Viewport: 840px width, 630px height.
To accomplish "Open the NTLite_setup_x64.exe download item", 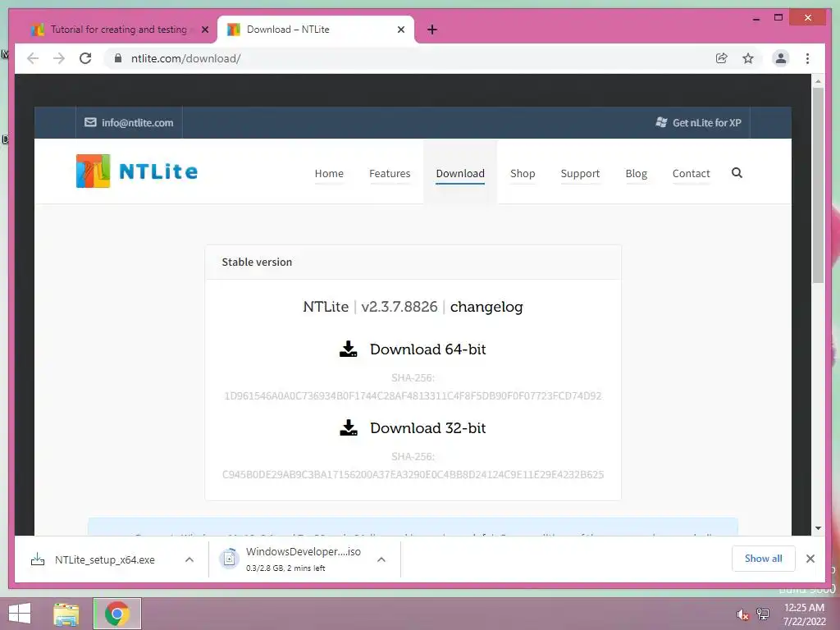I will click(x=104, y=559).
